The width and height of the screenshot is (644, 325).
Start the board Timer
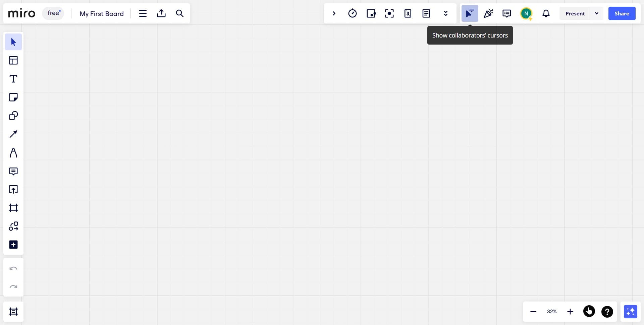(x=353, y=13)
